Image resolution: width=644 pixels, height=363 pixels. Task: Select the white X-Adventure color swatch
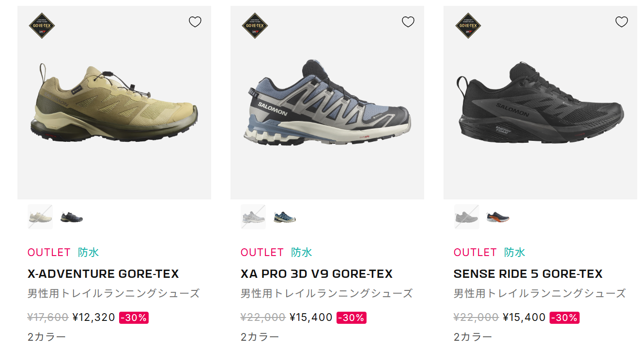[x=40, y=217]
